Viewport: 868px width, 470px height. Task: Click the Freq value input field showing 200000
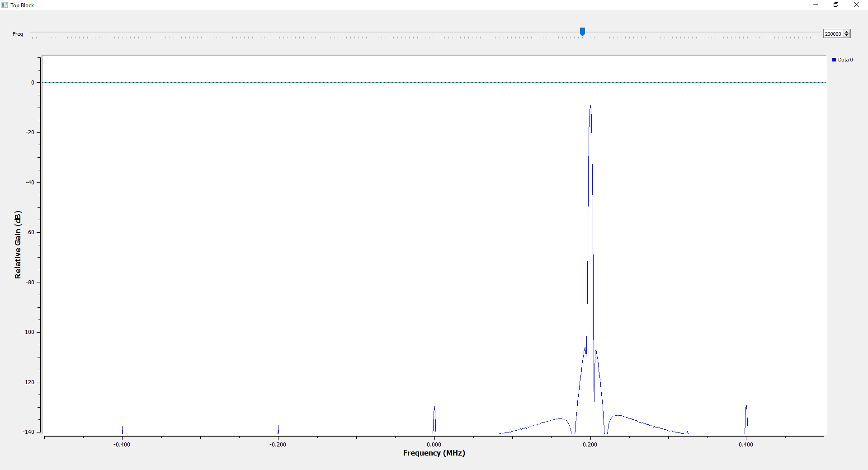point(833,33)
